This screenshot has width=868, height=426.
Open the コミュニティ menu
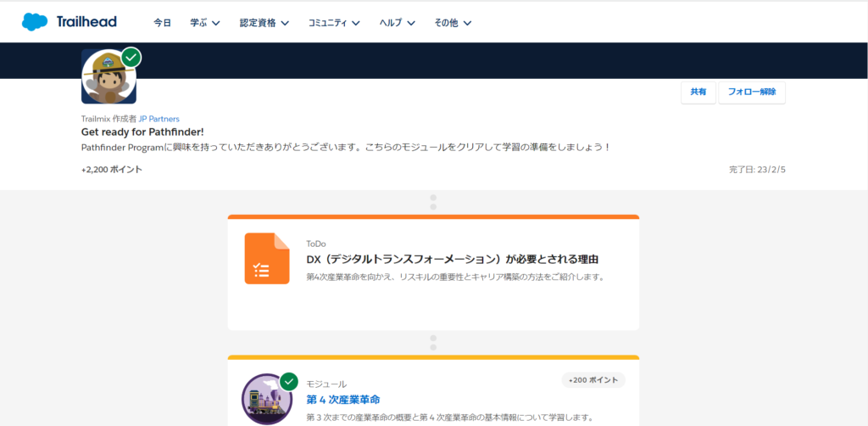tap(327, 23)
